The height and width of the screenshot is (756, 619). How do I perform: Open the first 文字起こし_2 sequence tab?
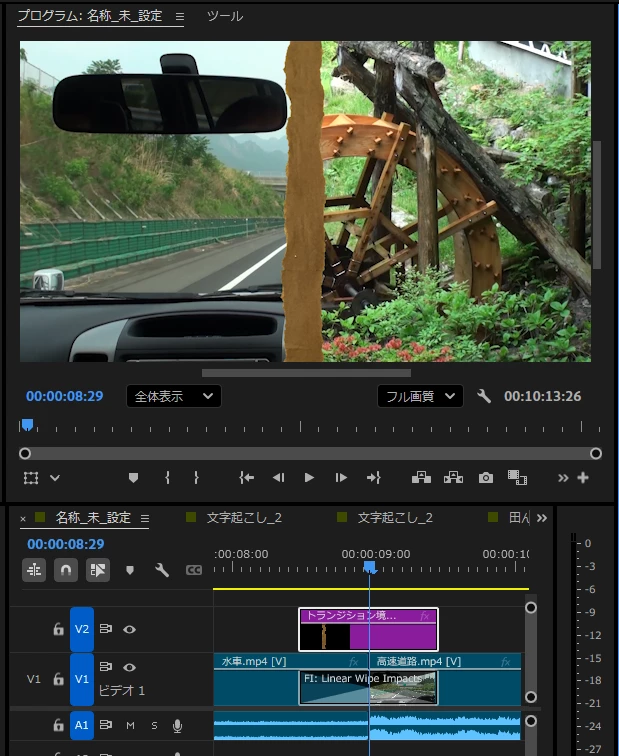(244, 518)
